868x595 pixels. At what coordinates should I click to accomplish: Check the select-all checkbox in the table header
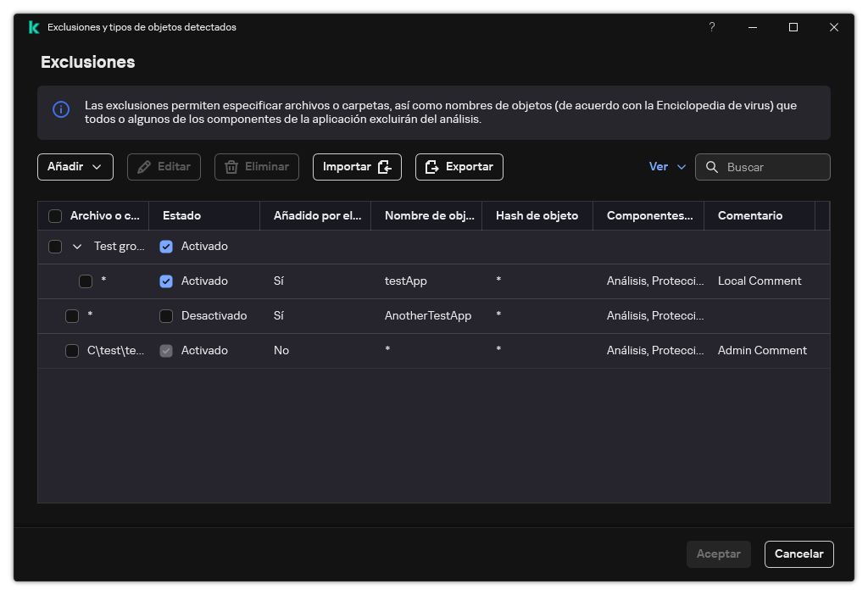[55, 215]
